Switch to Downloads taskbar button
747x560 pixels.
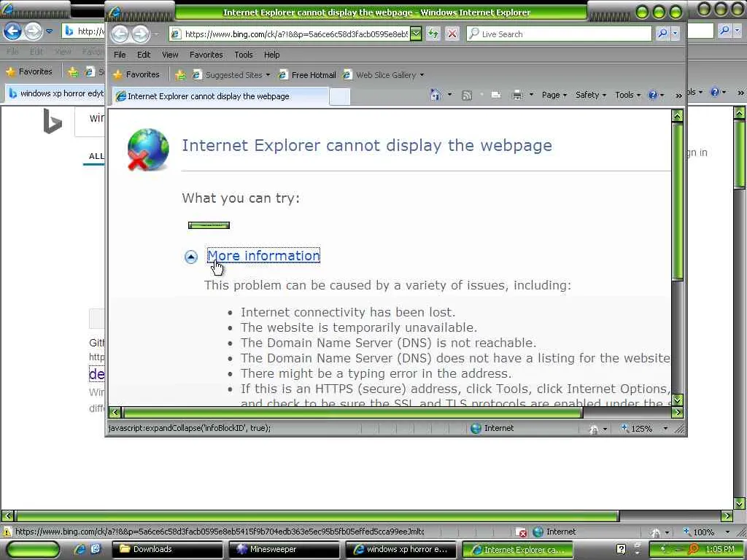tap(167, 549)
